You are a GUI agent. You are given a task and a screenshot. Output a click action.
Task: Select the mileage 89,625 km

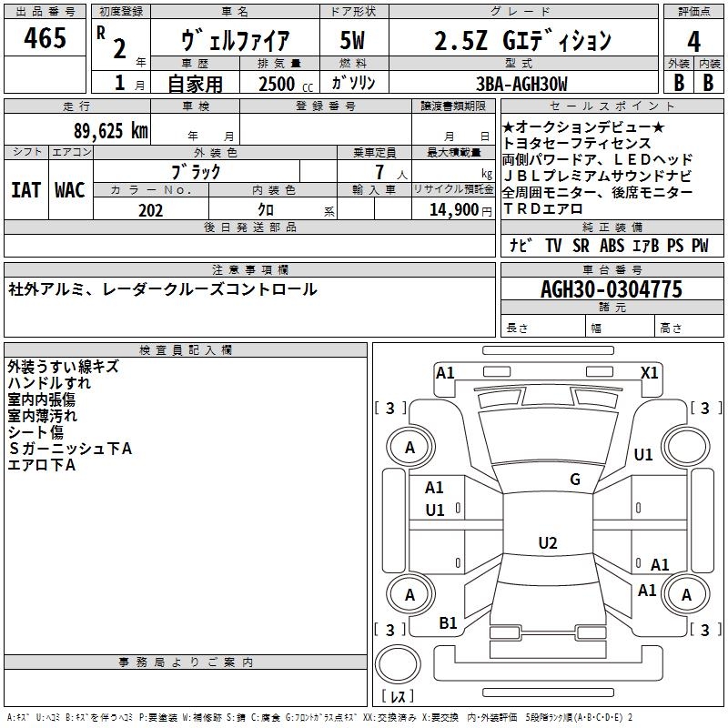(111, 130)
